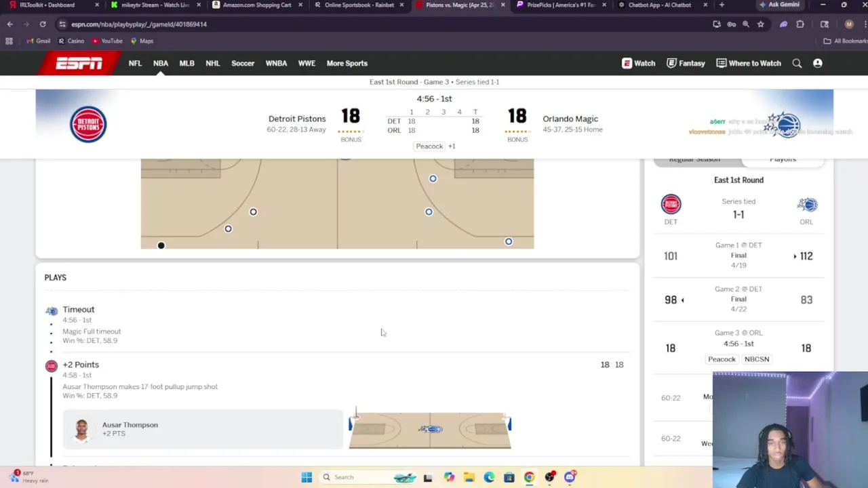
Task: Open the Windows Start menu
Action: coord(307,477)
